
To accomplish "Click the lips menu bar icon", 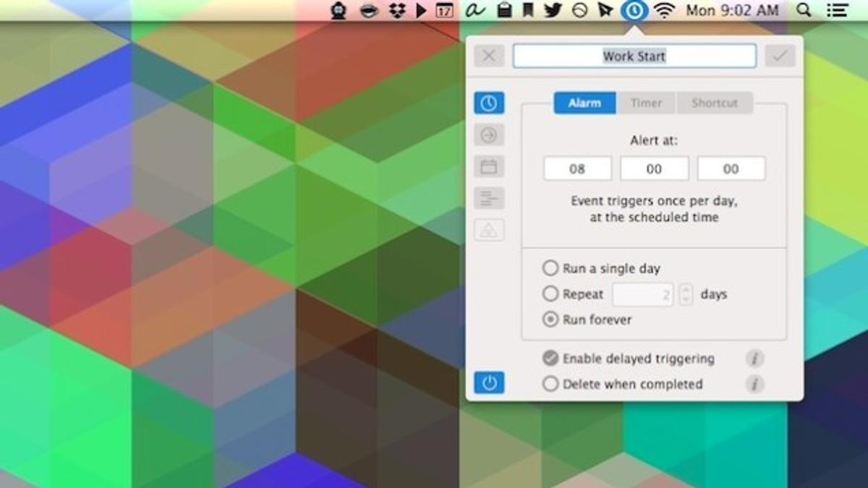I will click(x=369, y=10).
